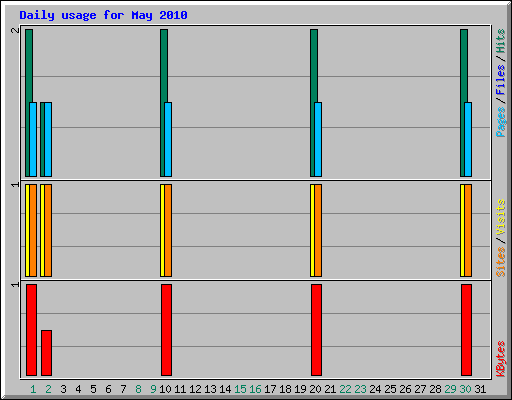Click the blue Files legend label
The height and width of the screenshot is (400, 512).
click(x=501, y=80)
